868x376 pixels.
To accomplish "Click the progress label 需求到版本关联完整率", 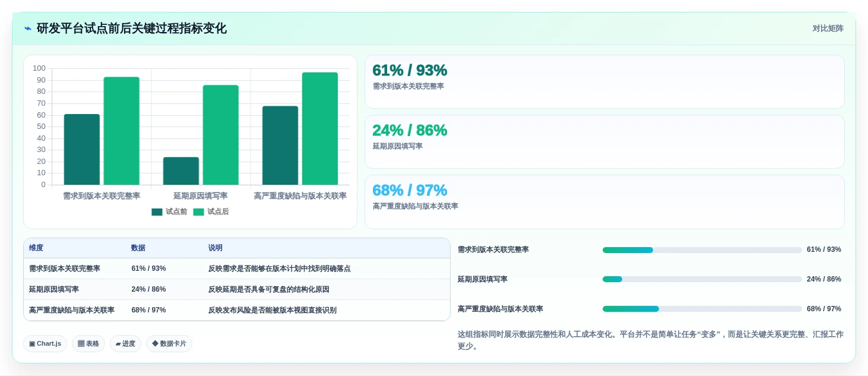I will tap(493, 249).
